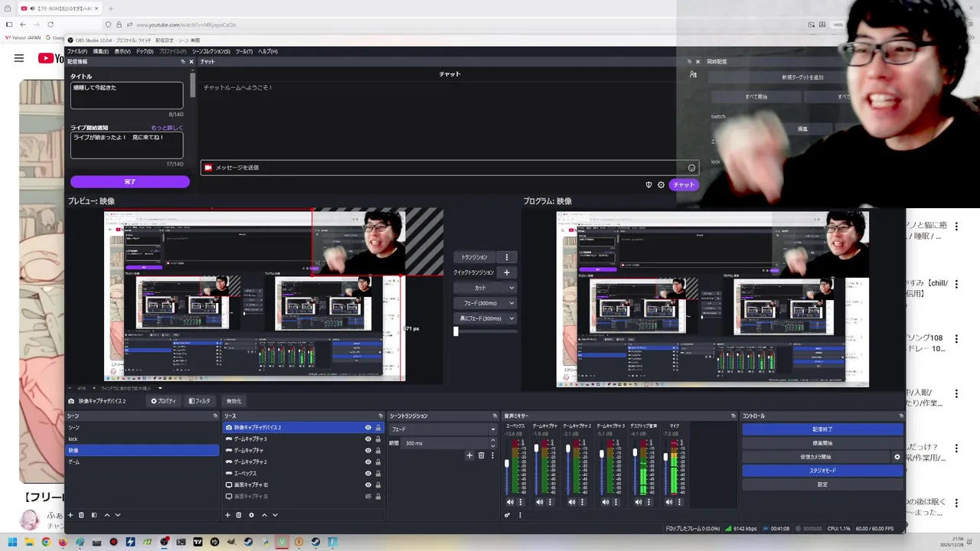Add a scene transition with the plus icon

(x=470, y=455)
